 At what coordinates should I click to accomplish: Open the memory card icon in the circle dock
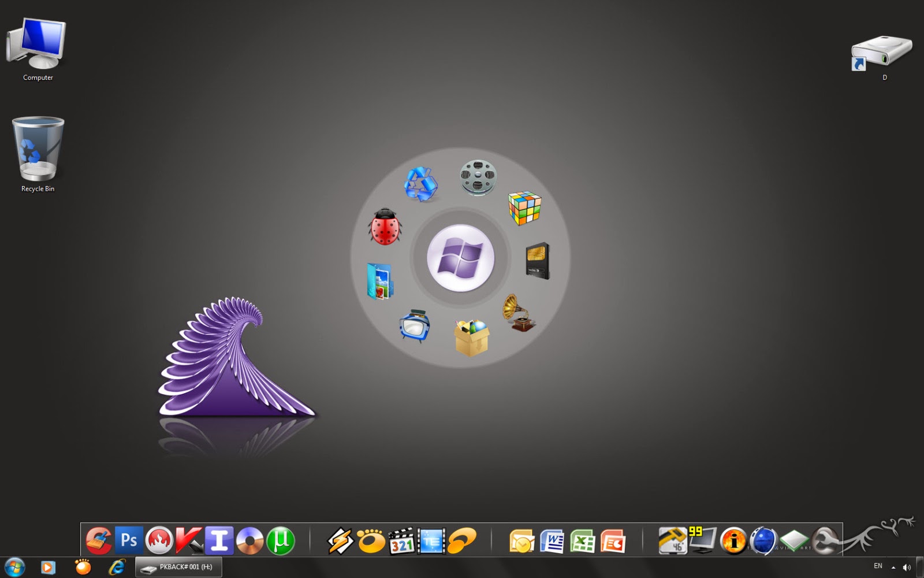(538, 261)
